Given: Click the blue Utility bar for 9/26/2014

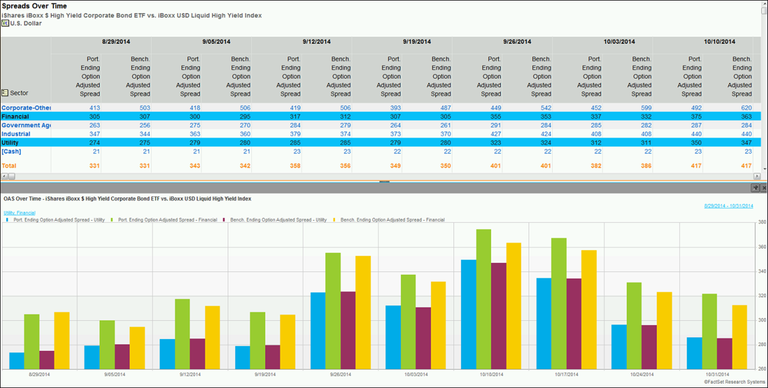Looking at the screenshot, I should pyautogui.click(x=318, y=331).
